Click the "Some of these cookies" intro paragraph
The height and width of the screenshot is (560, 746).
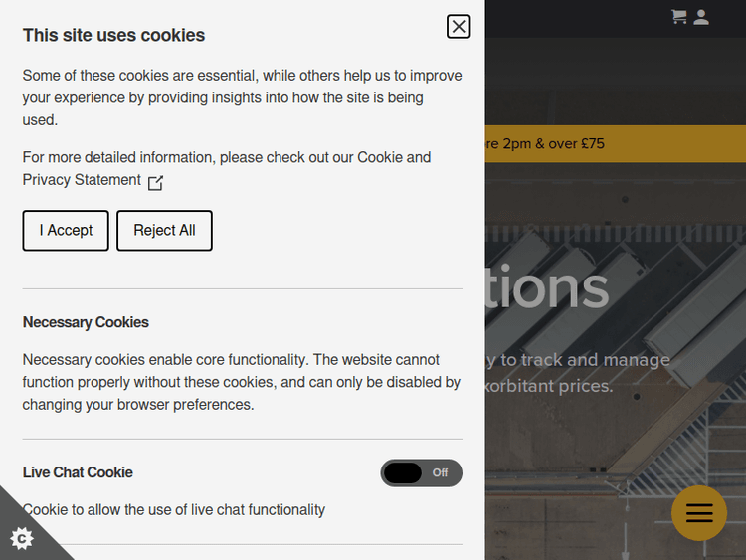242,97
